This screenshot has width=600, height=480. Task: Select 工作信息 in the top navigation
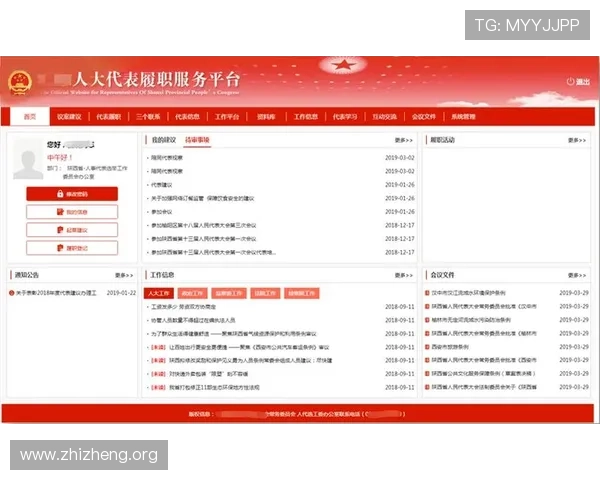click(306, 116)
